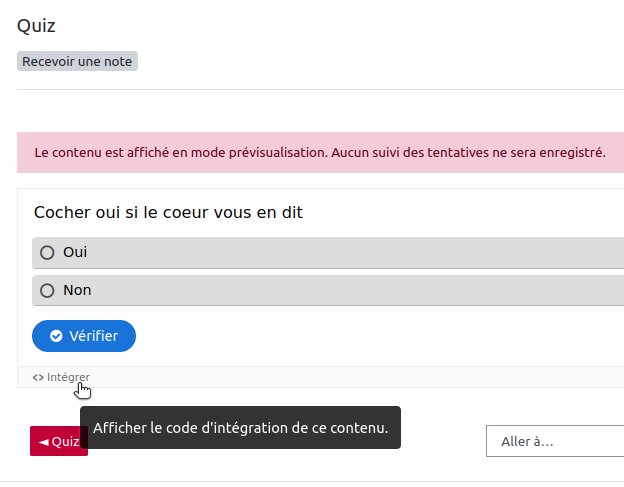Select the "Non" radio button circle

pos(47,291)
